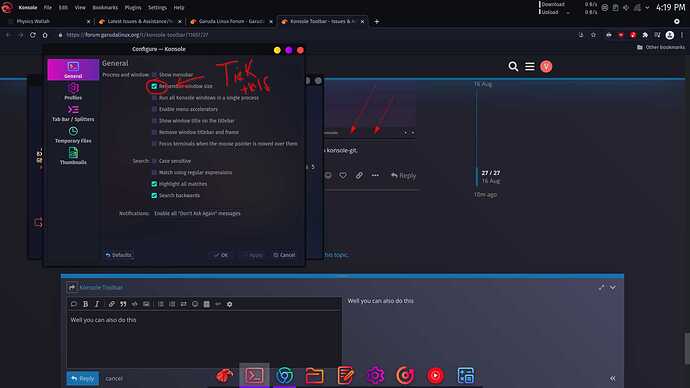The height and width of the screenshot is (388, 690).
Task: Click Enable all "Don't Ask Again" messages
Action: pos(197,213)
